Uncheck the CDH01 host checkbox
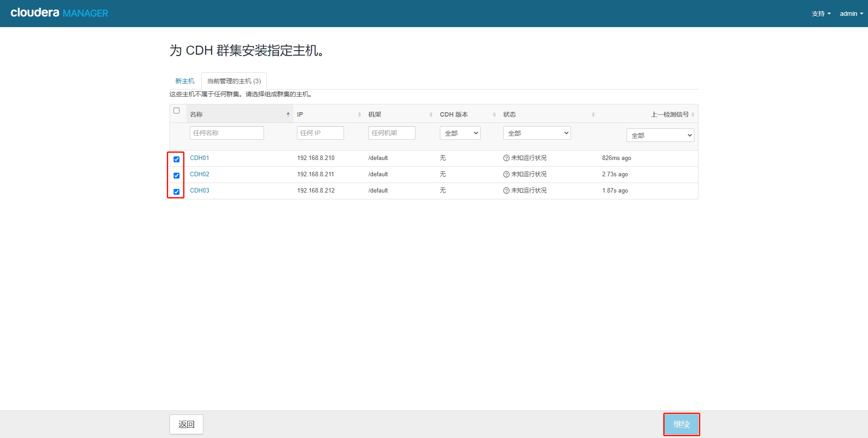The height and width of the screenshot is (438, 868). [176, 159]
